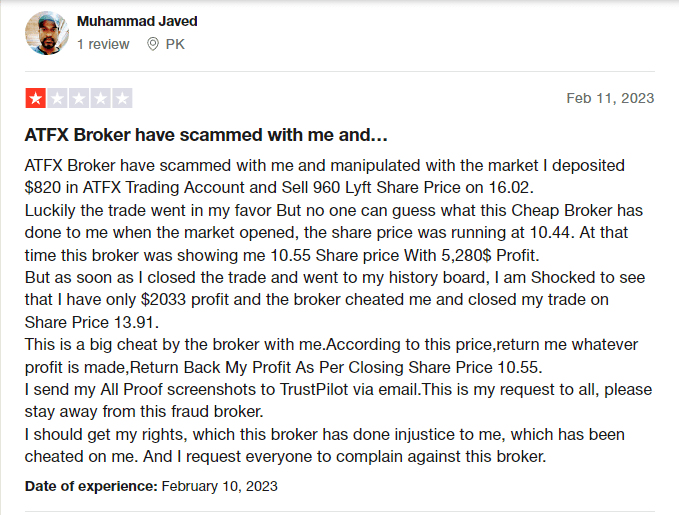Click the bold 'Date of experience:' label
This screenshot has height=515, width=679.
pos(91,486)
